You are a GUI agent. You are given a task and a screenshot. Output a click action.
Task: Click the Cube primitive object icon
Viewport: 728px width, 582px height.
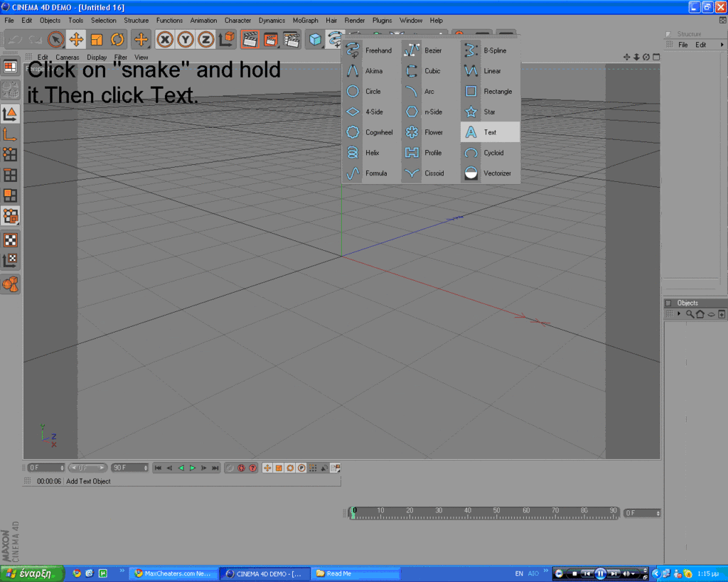[x=314, y=40]
